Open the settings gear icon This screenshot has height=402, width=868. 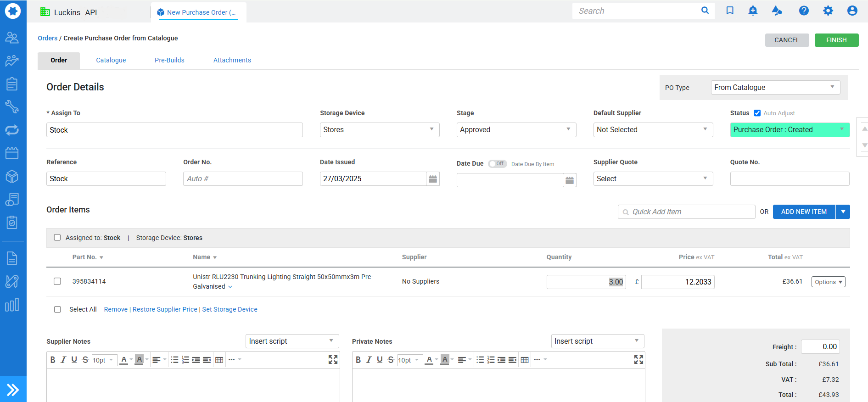coord(828,11)
